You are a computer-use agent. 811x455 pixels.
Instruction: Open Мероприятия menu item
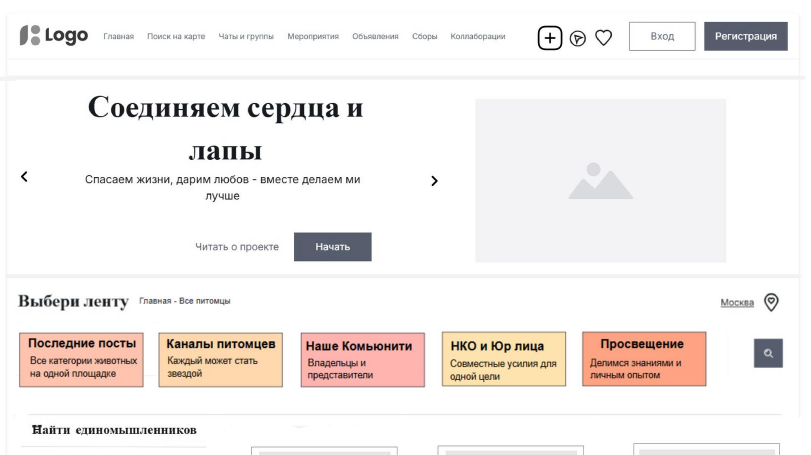(x=313, y=36)
